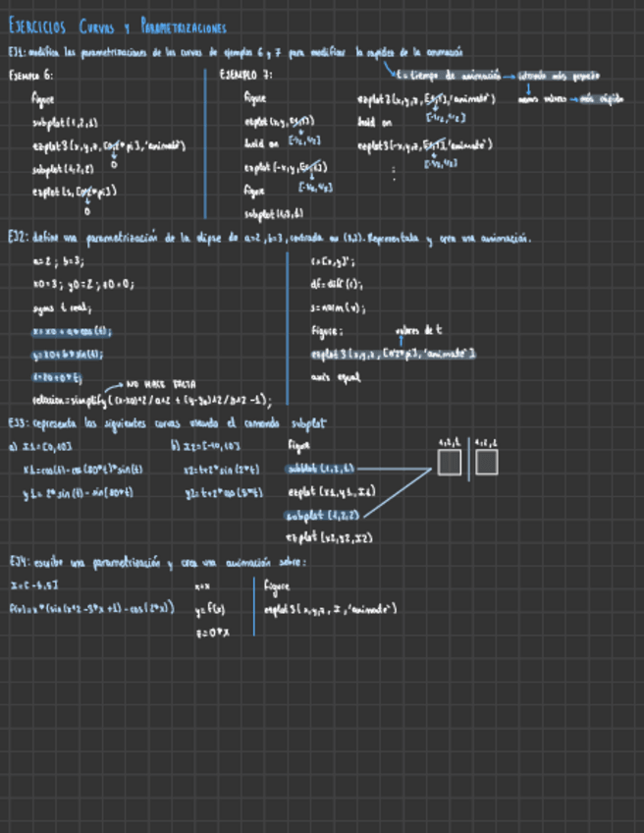Viewport: 644px width, 833px height.
Task: Select the "y2=t+2*cos(5*t)" equation
Action: (224, 493)
